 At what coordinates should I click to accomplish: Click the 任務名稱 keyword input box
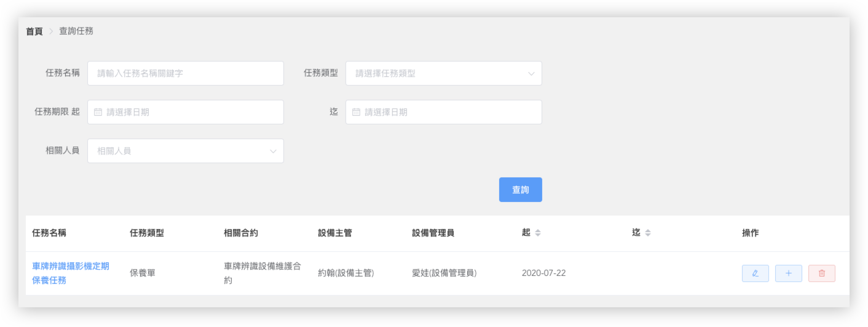tap(185, 73)
